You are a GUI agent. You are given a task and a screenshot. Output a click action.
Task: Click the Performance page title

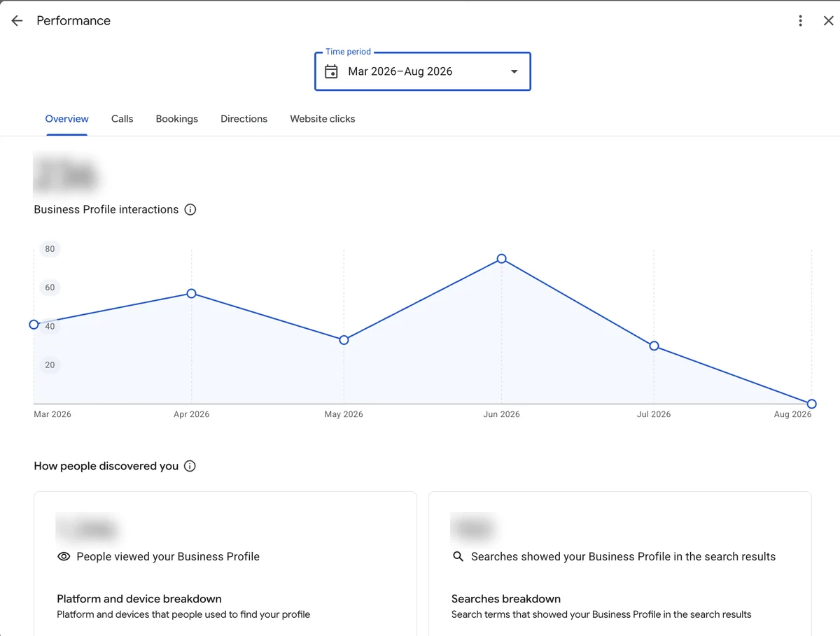click(x=73, y=21)
